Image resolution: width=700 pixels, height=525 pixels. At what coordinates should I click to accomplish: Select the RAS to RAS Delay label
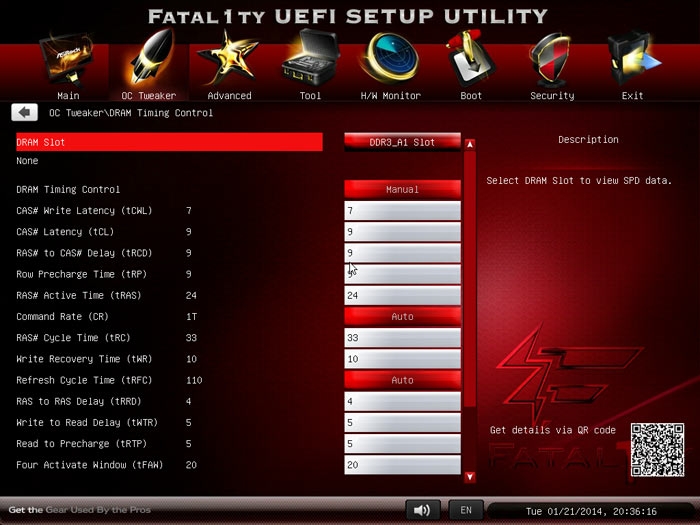click(79, 401)
